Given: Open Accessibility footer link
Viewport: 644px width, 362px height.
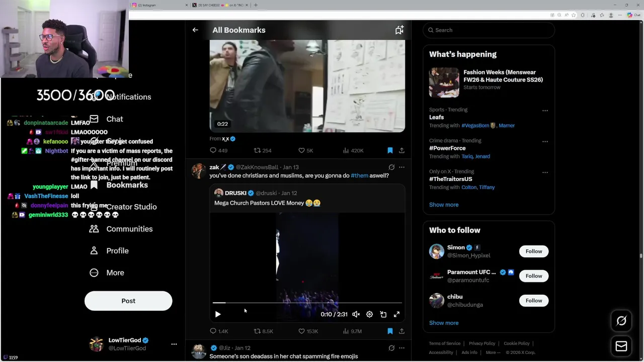Looking at the screenshot, I should tap(441, 352).
